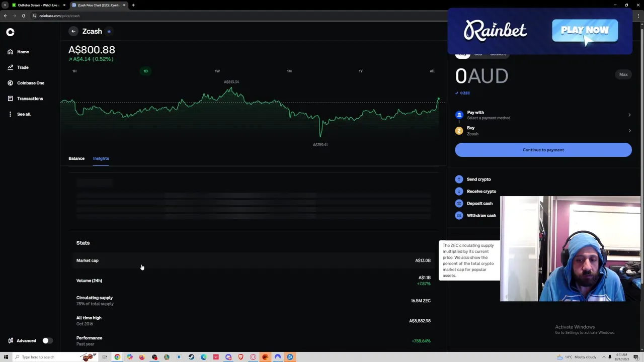Open Task View from taskbar
The width and height of the screenshot is (644, 362).
[x=105, y=357]
